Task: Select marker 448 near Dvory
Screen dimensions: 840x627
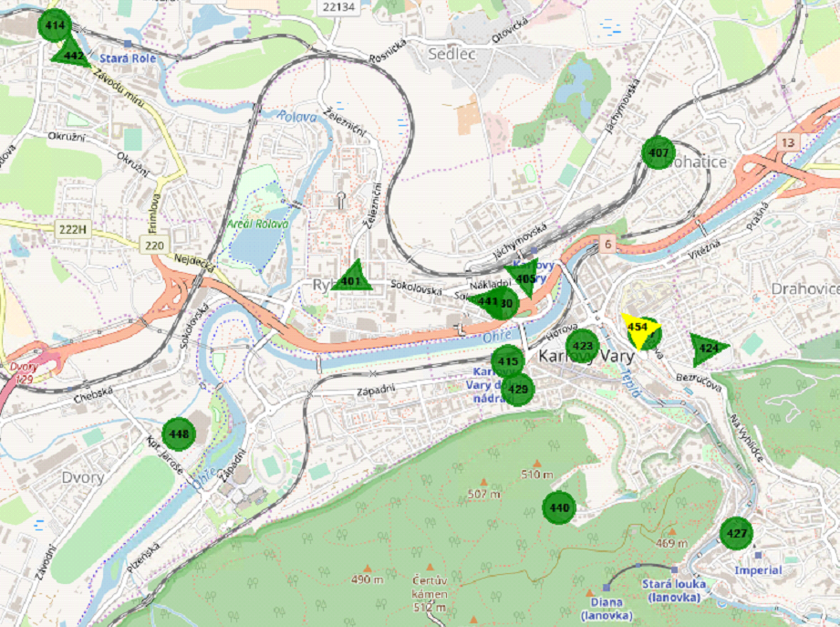Action: click(178, 434)
